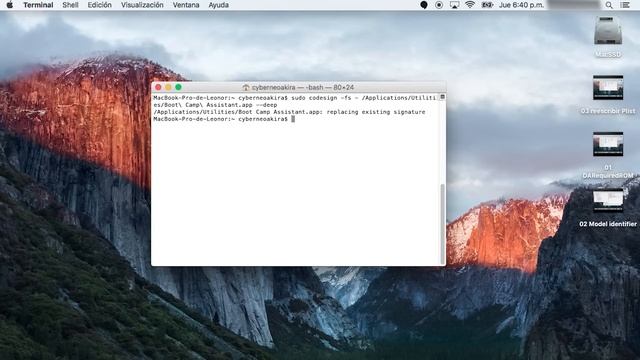Select the 01 DARequiredROM file thumbnail

click(x=608, y=144)
